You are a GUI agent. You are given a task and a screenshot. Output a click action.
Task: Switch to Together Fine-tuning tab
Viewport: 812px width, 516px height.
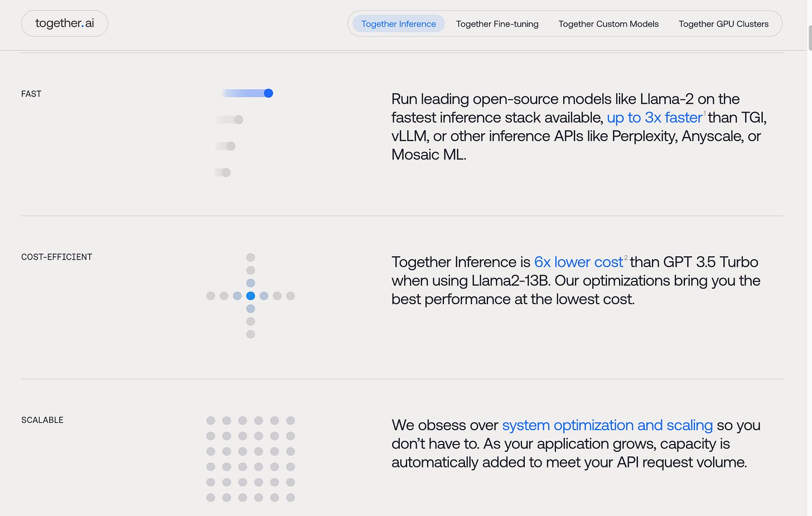(497, 24)
